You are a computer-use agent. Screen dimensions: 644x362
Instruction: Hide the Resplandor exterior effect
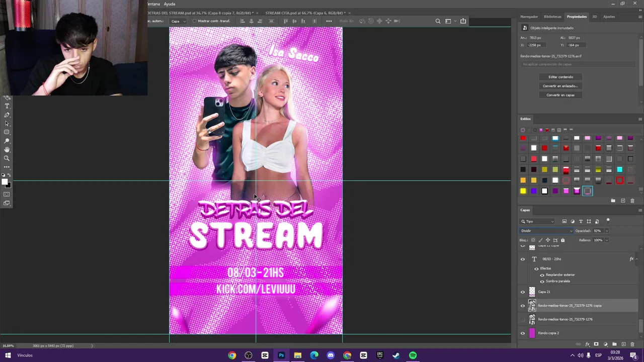(542, 275)
